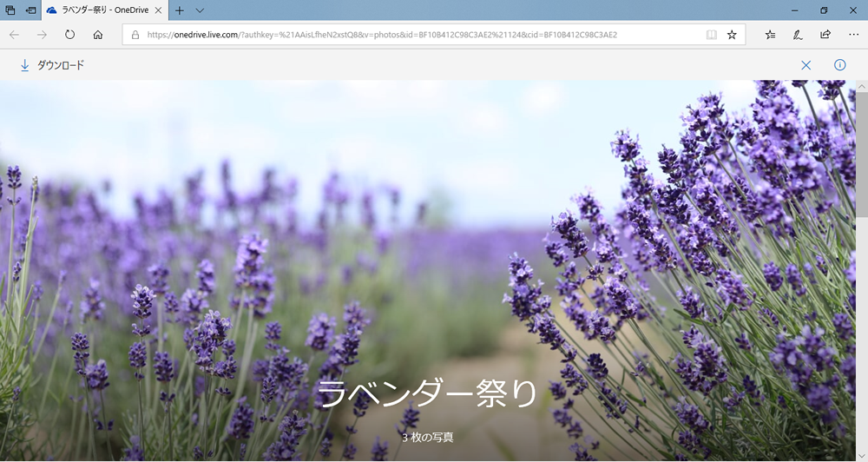Screen dimensions: 868x462
Task: Close the photo viewer with X icon
Action: coord(806,65)
